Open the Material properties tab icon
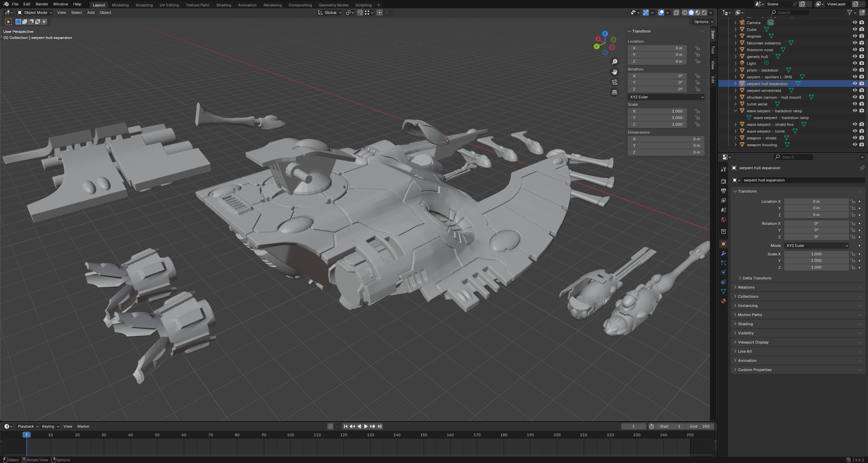 723,301
